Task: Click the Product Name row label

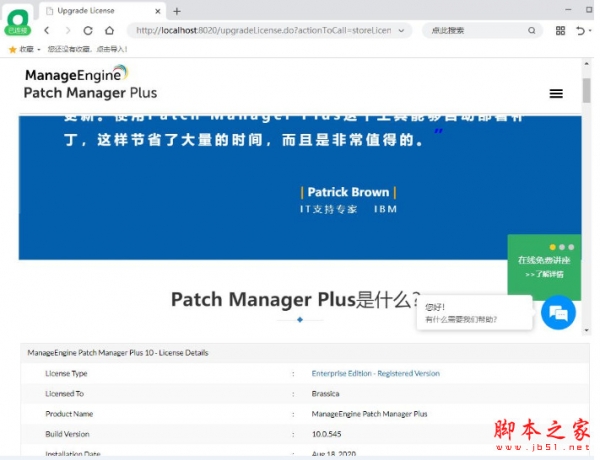Action: click(69, 414)
